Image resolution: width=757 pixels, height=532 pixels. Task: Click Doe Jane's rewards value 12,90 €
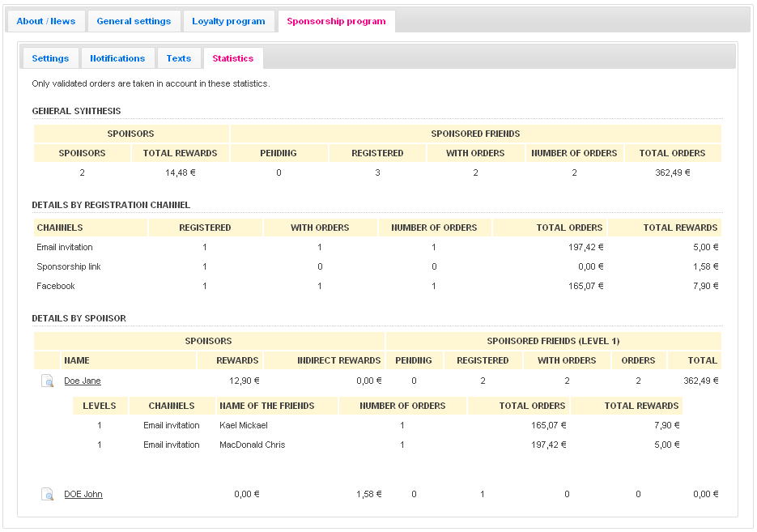pos(245,381)
